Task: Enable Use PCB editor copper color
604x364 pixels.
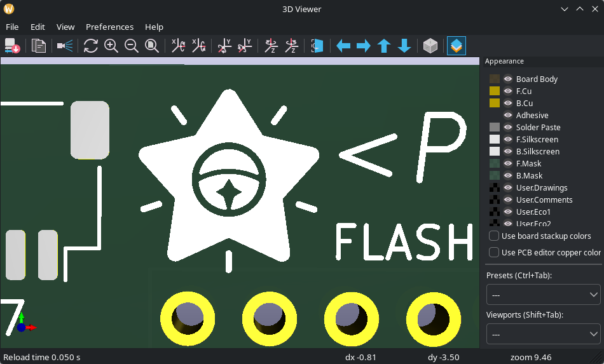Action: tap(494, 252)
